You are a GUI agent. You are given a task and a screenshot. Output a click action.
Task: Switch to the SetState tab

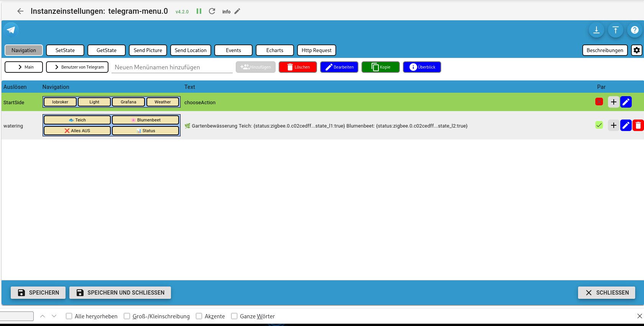(65, 50)
